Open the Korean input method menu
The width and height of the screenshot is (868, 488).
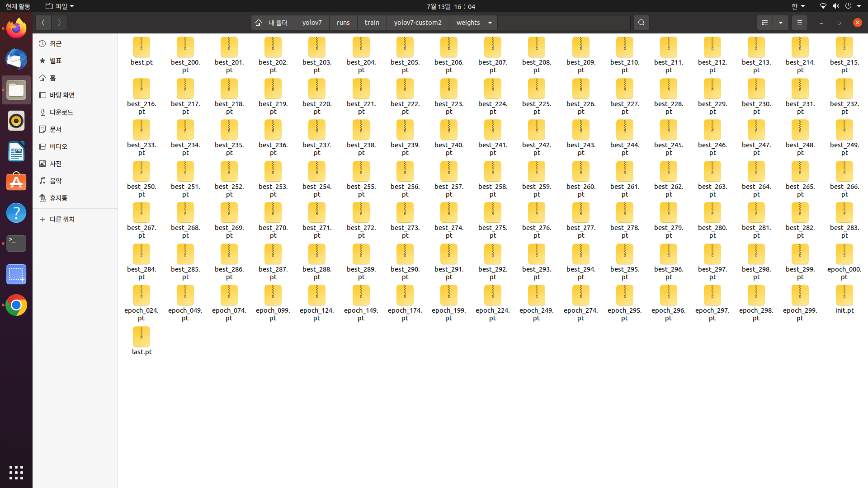click(x=798, y=6)
